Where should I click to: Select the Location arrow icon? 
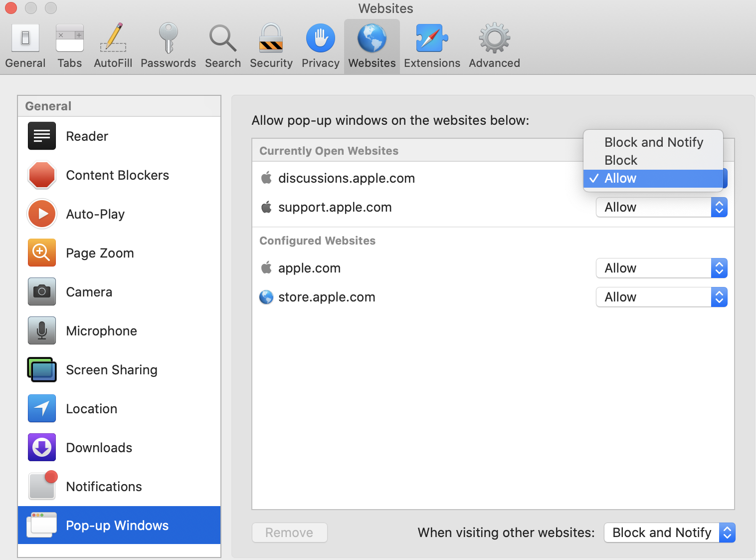click(x=42, y=408)
